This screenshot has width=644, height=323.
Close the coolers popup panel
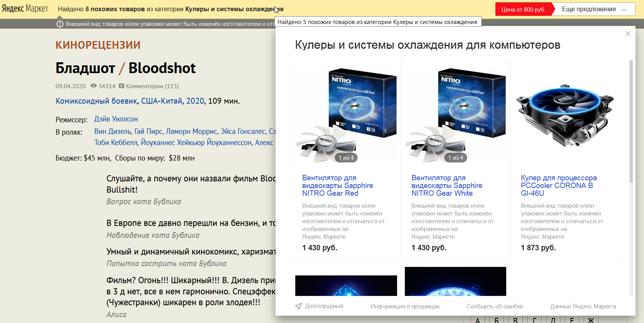[628, 34]
